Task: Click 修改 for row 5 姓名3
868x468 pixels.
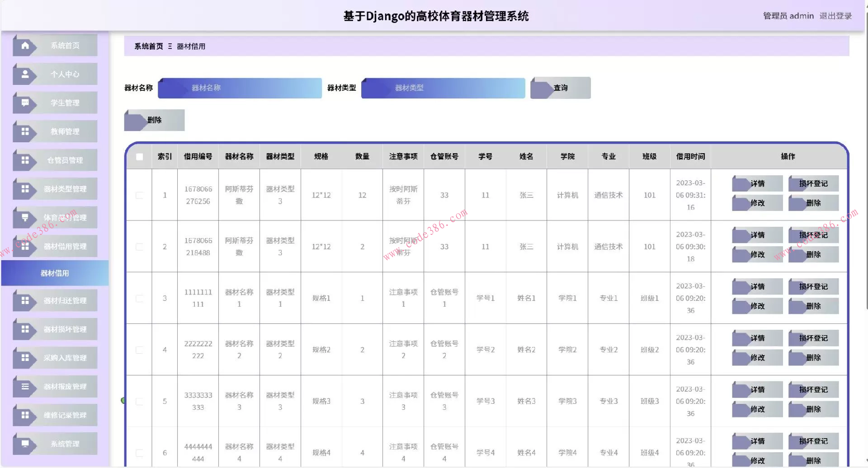Action: pyautogui.click(x=757, y=409)
